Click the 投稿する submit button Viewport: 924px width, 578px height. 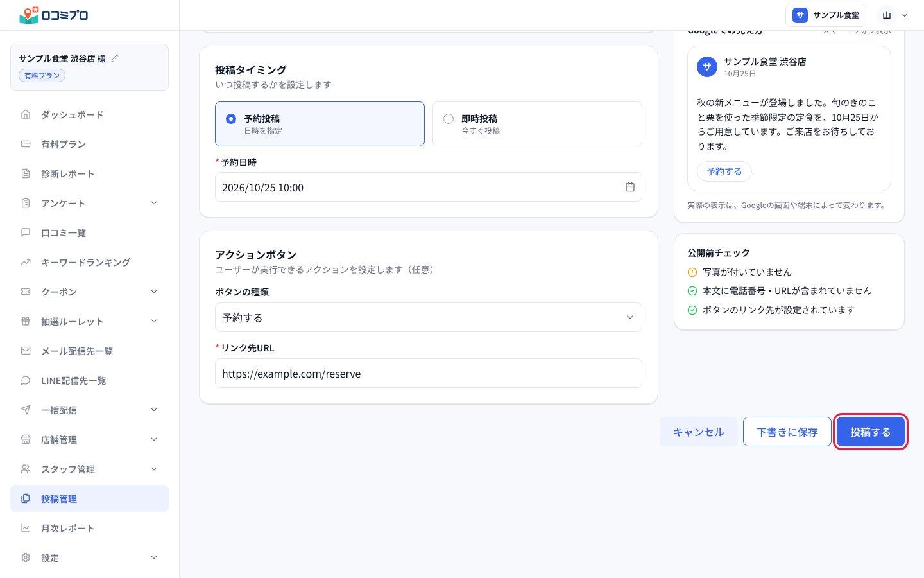pyautogui.click(x=870, y=432)
